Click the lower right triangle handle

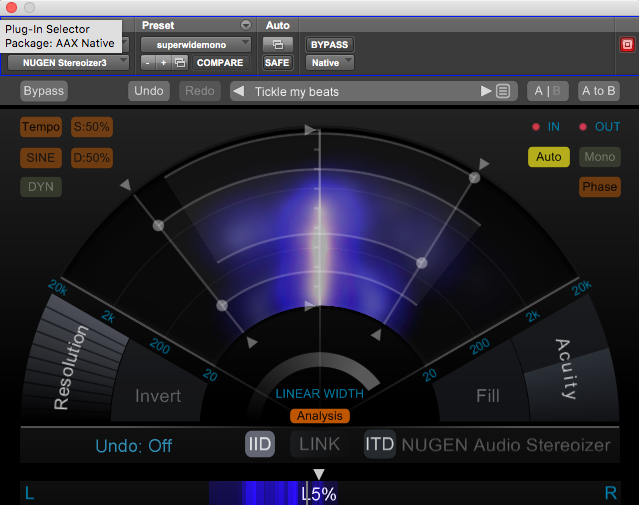[x=376, y=335]
